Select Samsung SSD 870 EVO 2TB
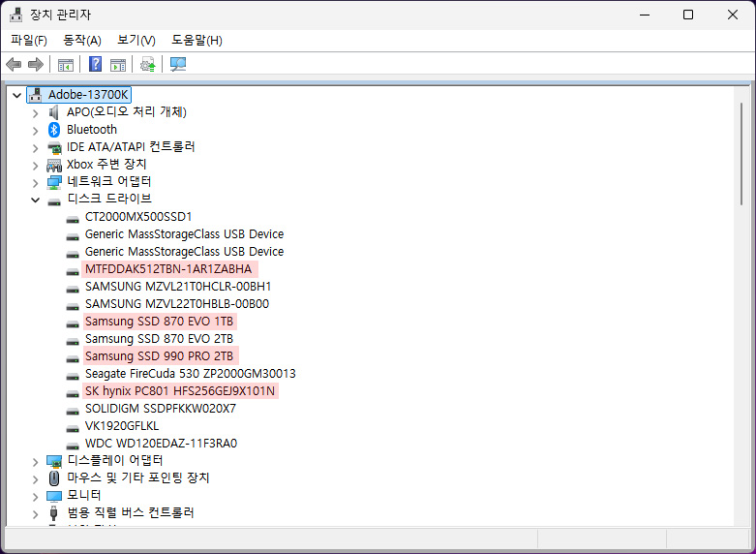 coord(159,338)
